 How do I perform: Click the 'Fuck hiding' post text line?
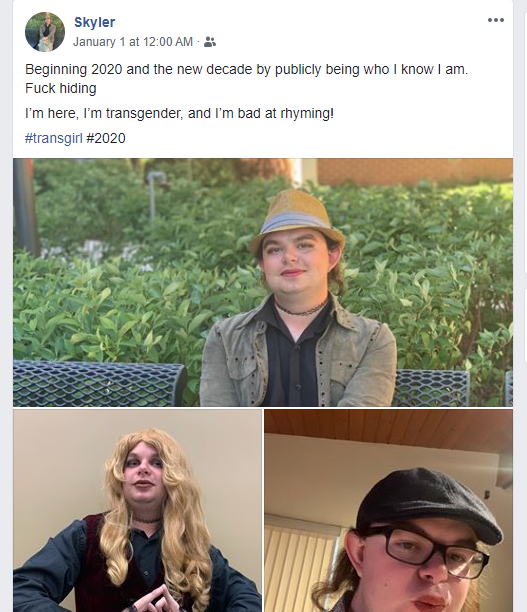(61, 88)
